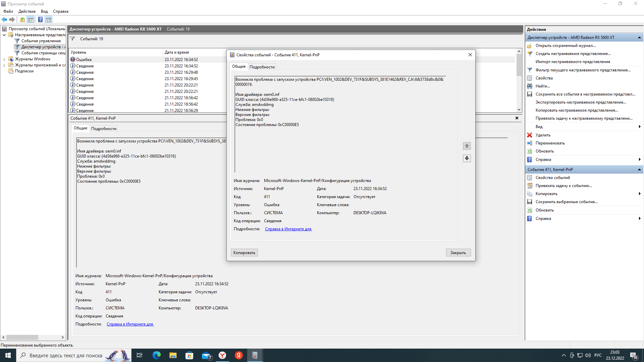The image size is (644, 362).
Task: Expand the Вид submenu arrow in Actions
Action: [640, 127]
